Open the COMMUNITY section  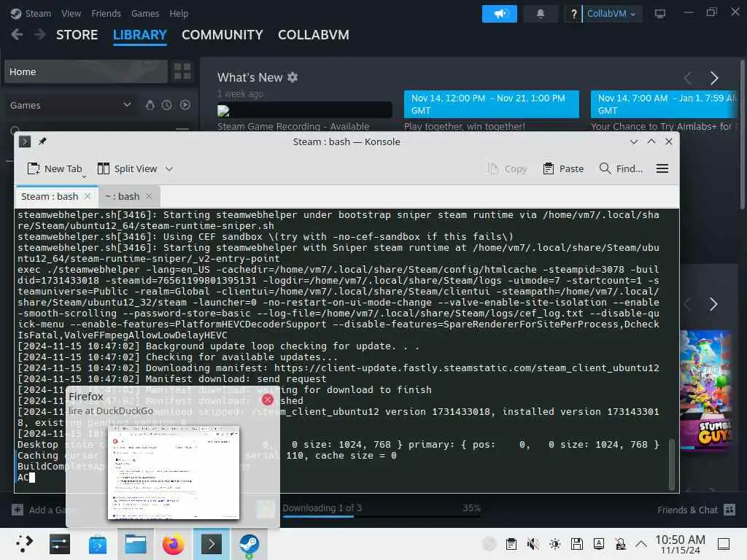click(222, 35)
